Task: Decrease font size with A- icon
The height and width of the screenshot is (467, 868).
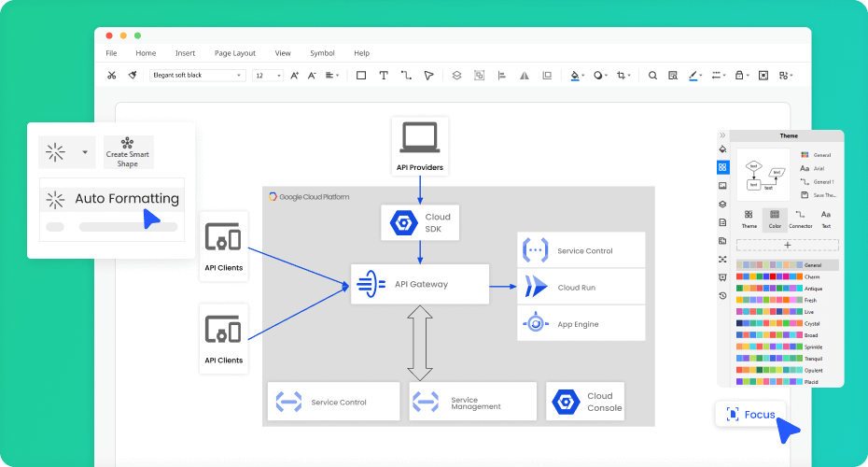Action: pos(313,76)
